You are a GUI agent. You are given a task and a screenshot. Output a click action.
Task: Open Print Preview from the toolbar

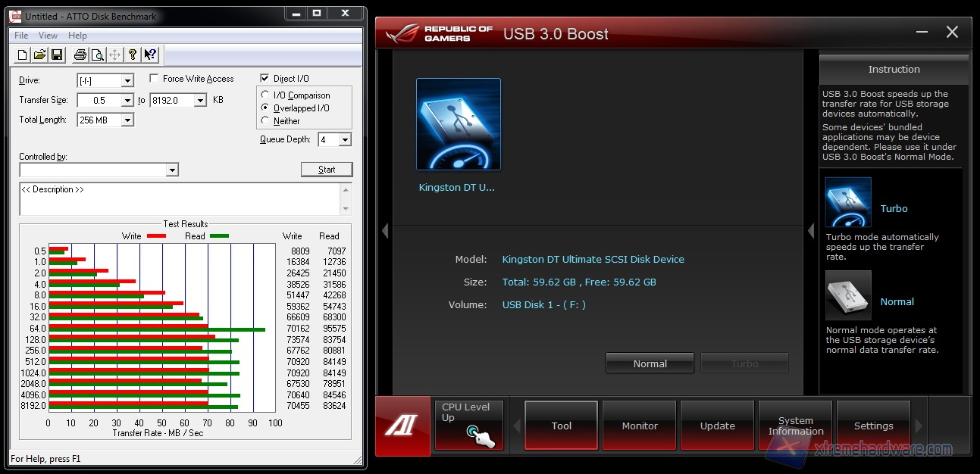(97, 55)
